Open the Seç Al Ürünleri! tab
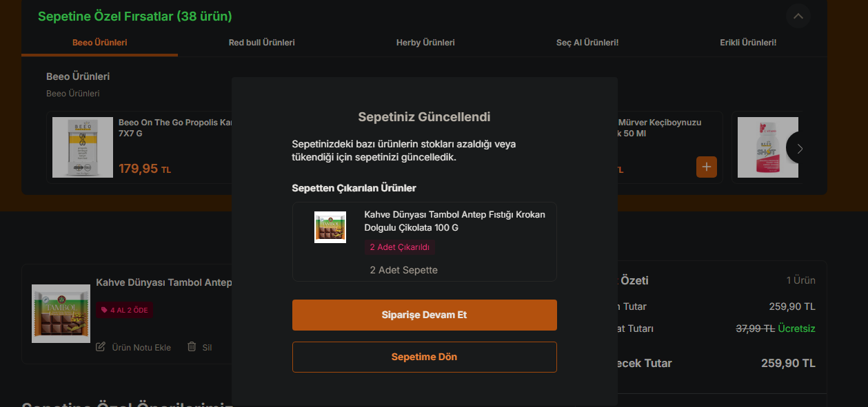The height and width of the screenshot is (407, 868). tap(587, 43)
